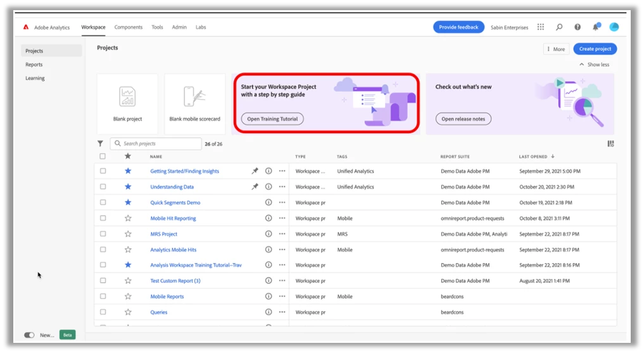Select checkbox for Mobile Hit Reporting
This screenshot has width=644, height=353.
(103, 218)
